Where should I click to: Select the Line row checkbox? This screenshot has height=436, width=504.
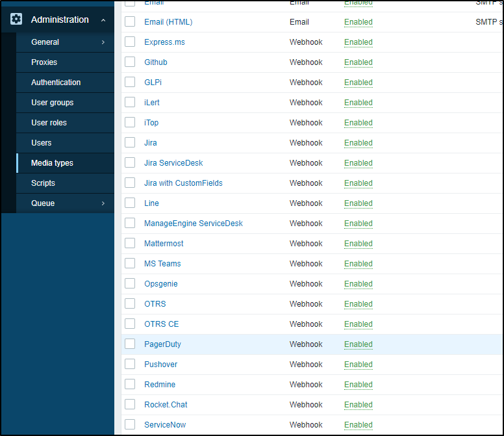(130, 203)
